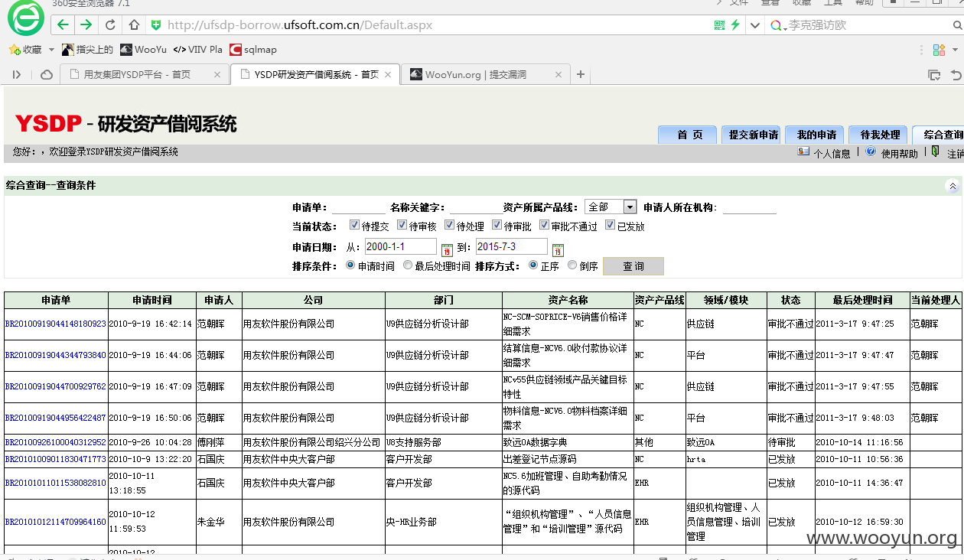Open the VIIV Pla bookmark
The height and width of the screenshot is (560, 964).
pyautogui.click(x=197, y=50)
